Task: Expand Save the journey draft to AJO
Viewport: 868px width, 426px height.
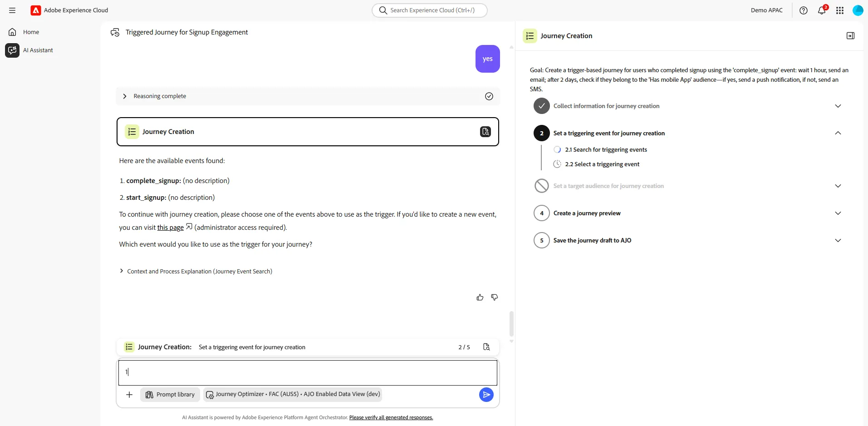Action: point(838,240)
